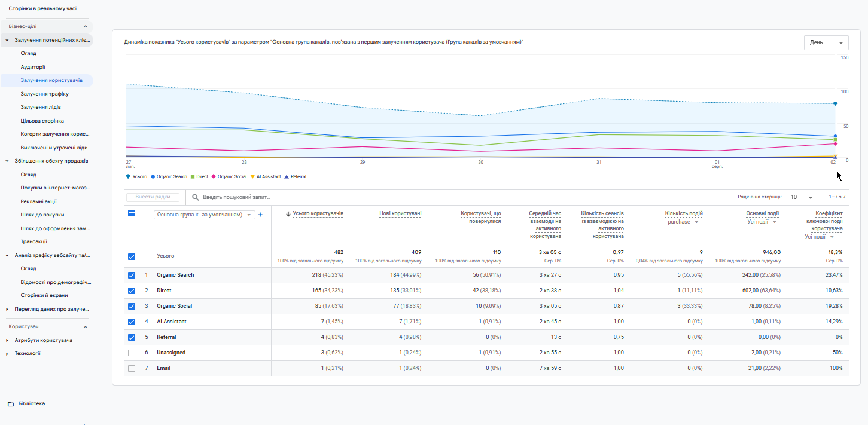Click the Referral legend triangle marker
Viewport: 868px width, 425px height.
click(x=287, y=177)
